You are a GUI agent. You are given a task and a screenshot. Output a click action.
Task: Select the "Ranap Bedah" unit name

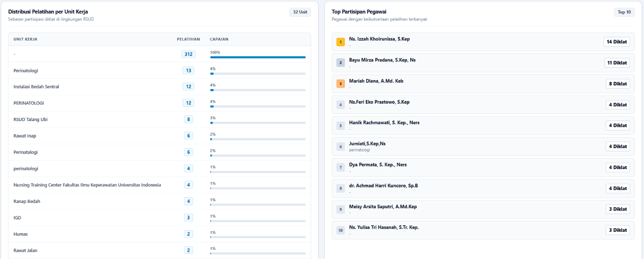[27, 201]
